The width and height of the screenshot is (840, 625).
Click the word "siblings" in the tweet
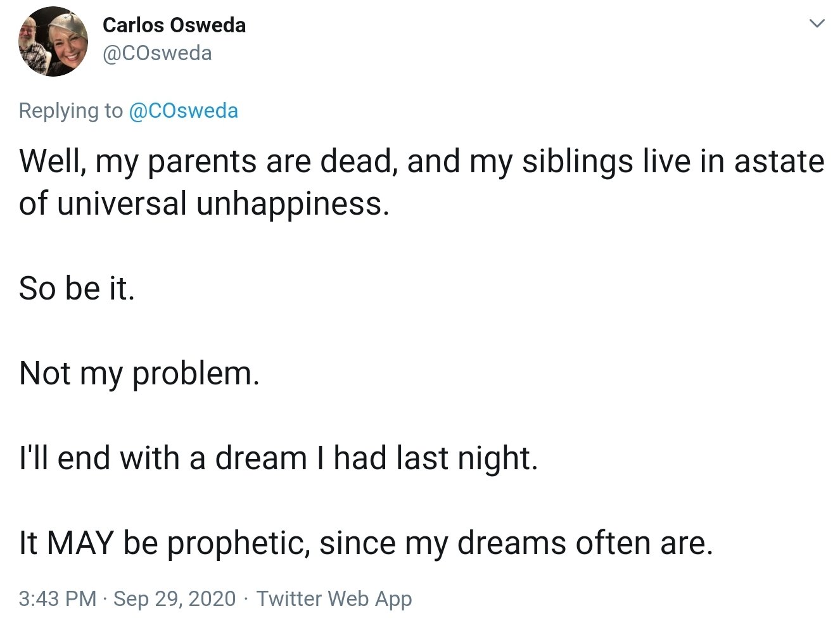click(577, 161)
